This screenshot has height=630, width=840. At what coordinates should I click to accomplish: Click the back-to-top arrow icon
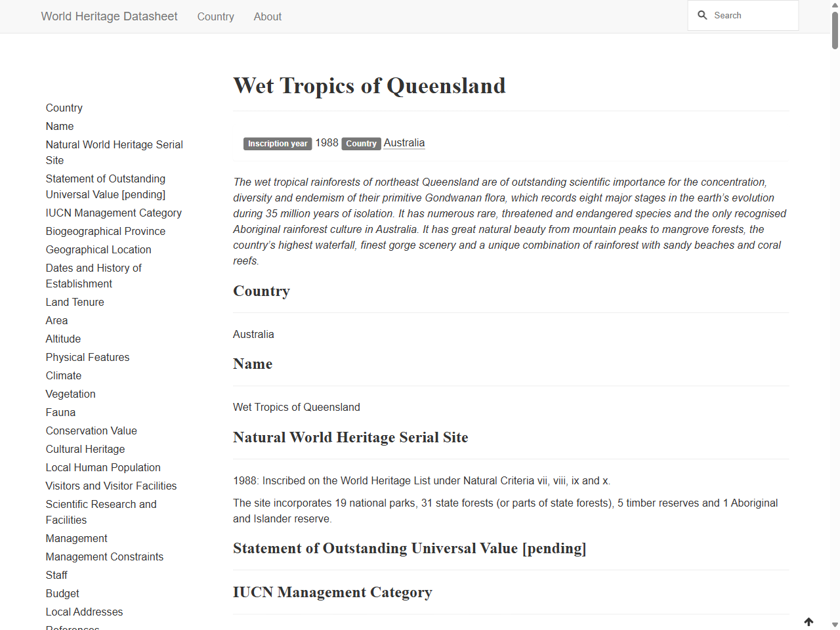[x=808, y=621]
